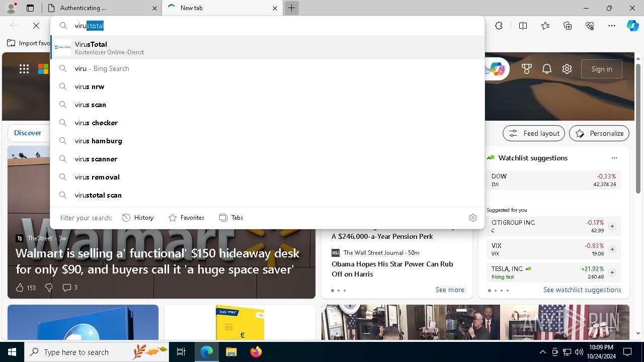Open 'See watchlist suggestions' link

pos(582,290)
